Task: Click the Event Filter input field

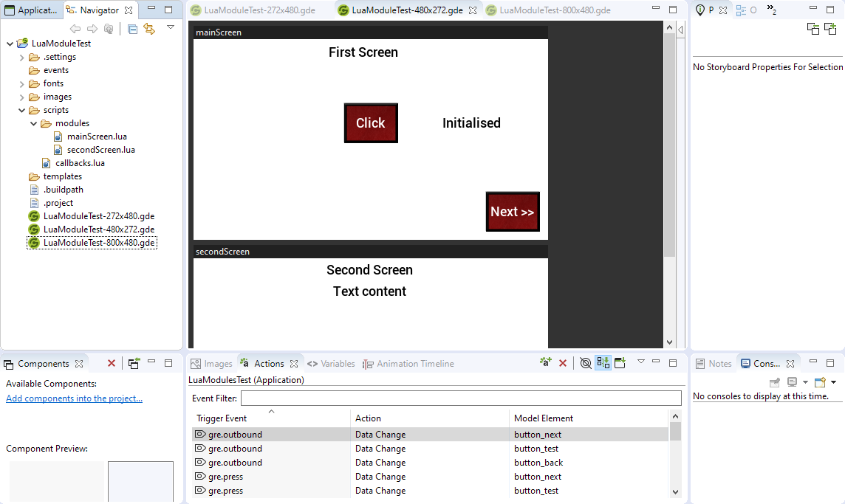Action: click(x=460, y=398)
